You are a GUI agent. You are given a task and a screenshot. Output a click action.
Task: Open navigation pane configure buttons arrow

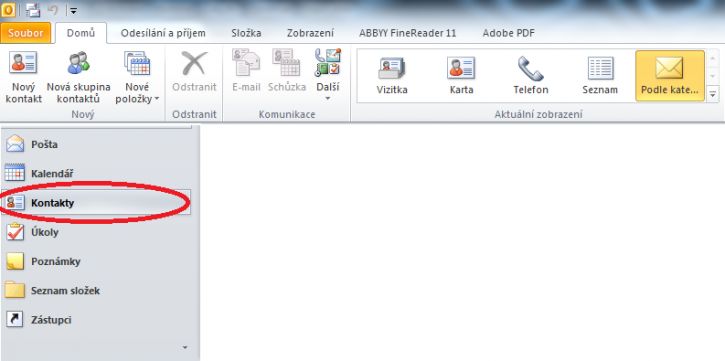tap(185, 347)
